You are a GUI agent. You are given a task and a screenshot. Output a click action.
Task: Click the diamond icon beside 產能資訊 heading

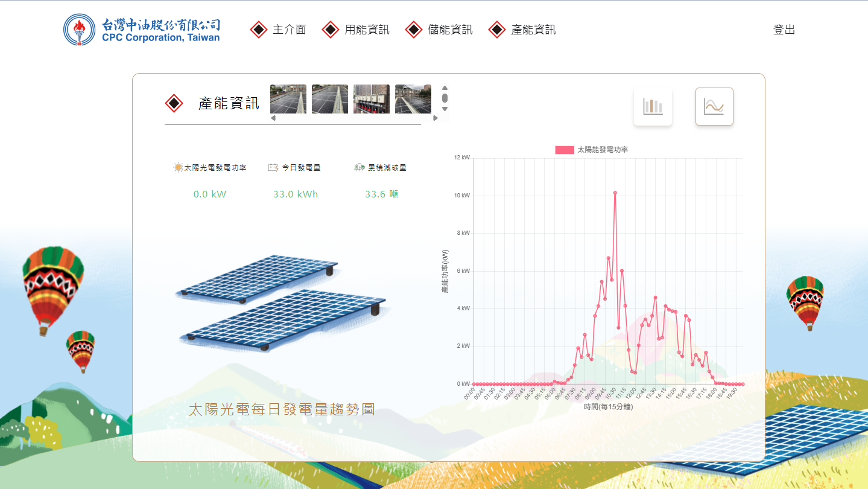click(x=174, y=103)
